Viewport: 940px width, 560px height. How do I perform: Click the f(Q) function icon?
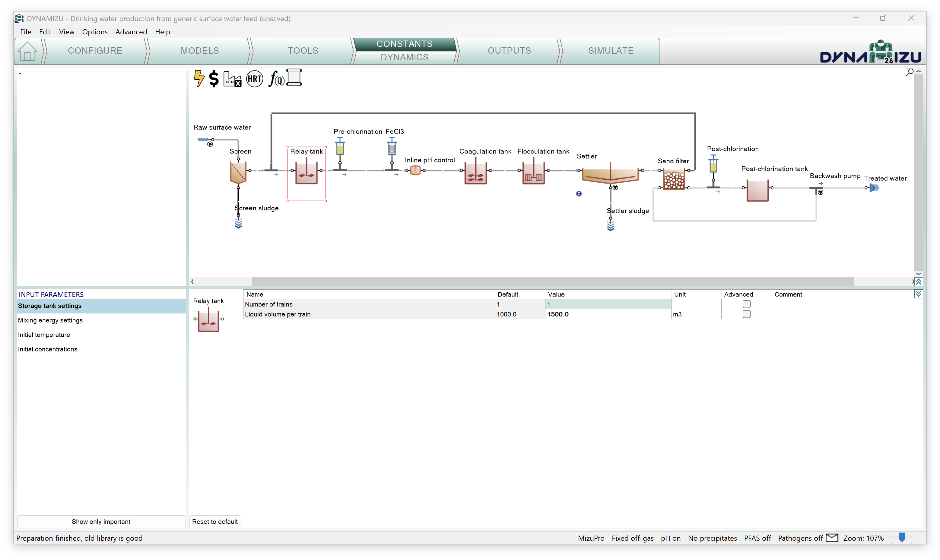click(x=276, y=78)
